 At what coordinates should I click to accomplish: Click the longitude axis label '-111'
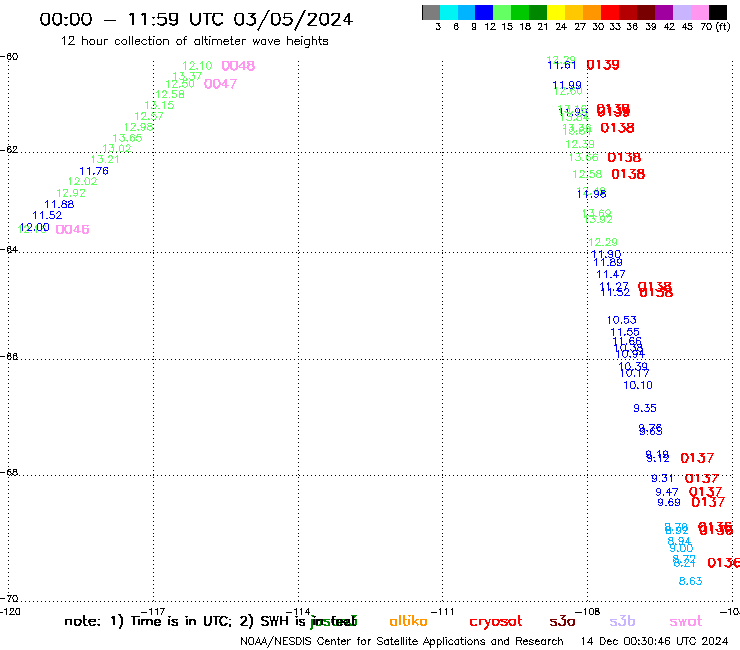(443, 611)
